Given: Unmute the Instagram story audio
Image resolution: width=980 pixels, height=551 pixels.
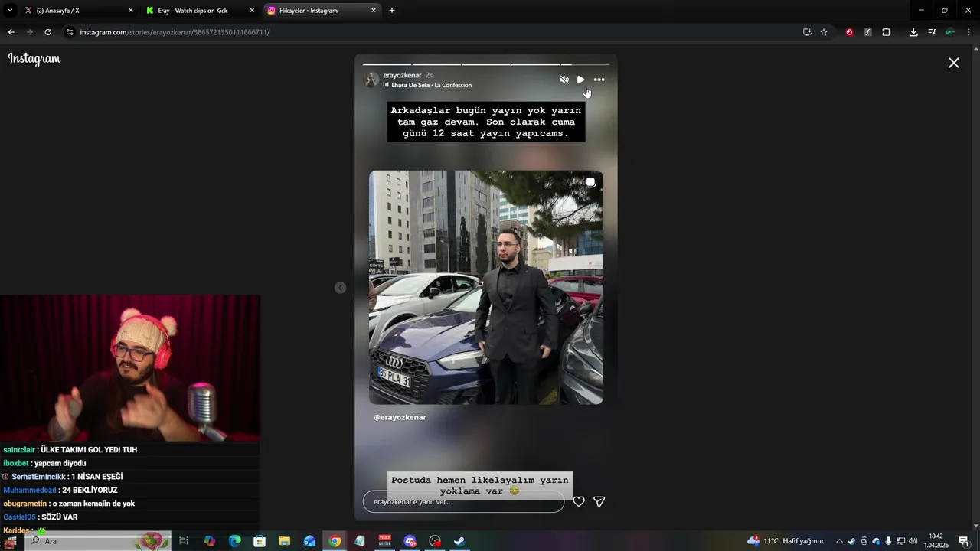Looking at the screenshot, I should click(564, 80).
